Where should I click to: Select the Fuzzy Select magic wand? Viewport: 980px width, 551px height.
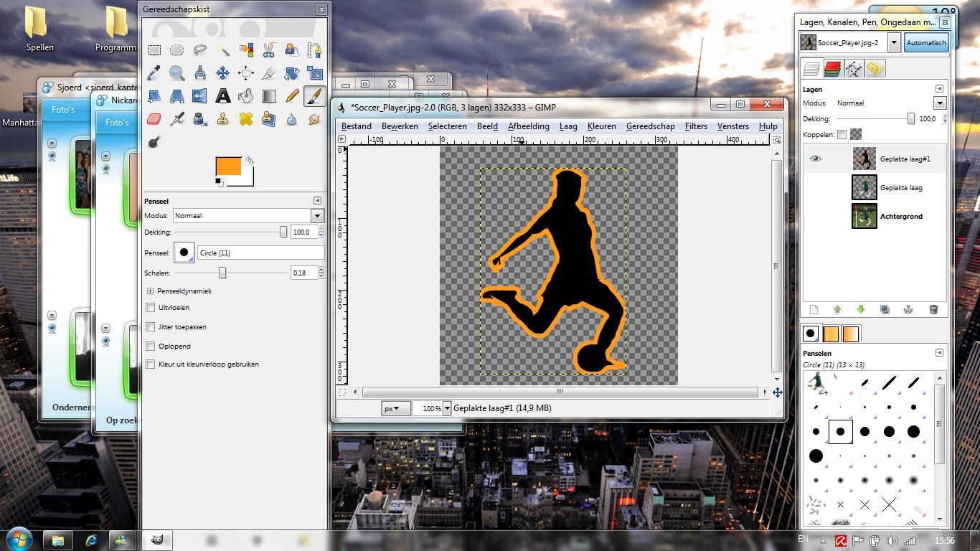(223, 50)
